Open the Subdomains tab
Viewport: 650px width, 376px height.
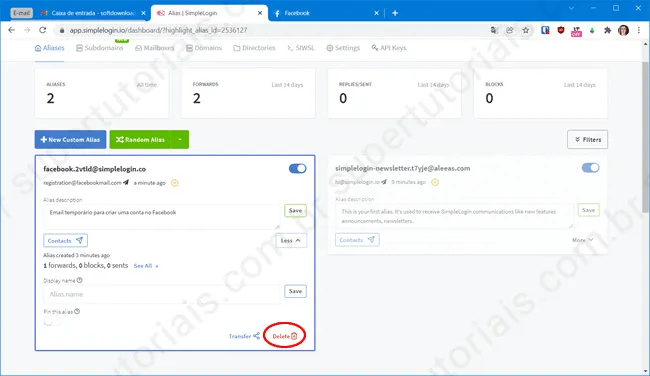[x=99, y=48]
